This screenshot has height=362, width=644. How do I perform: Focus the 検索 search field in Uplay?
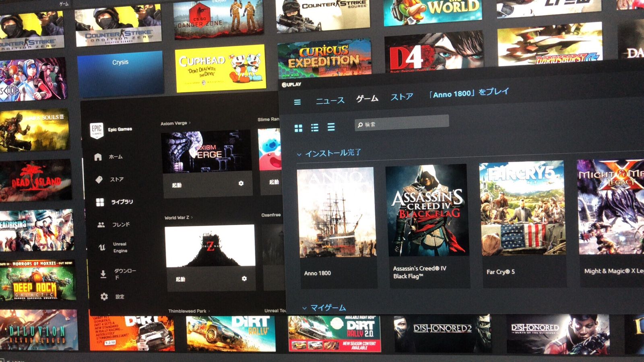402,122
